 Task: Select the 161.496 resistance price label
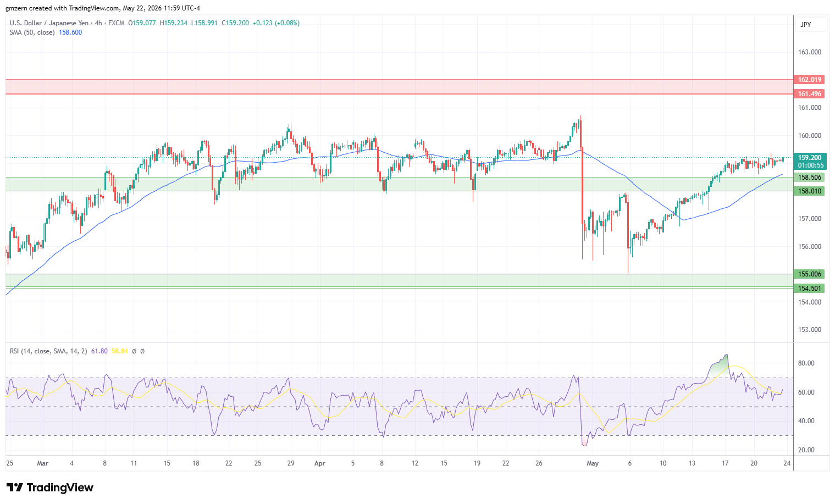click(x=809, y=94)
